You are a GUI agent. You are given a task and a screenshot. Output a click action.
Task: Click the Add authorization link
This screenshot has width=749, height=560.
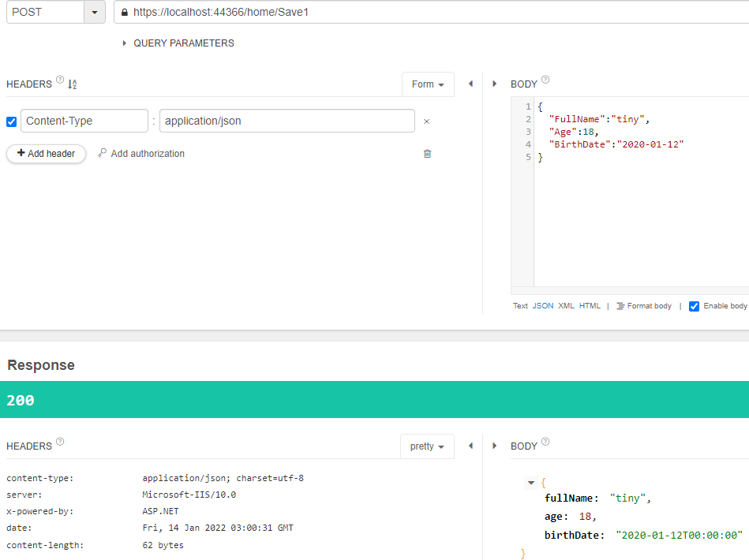coord(141,154)
